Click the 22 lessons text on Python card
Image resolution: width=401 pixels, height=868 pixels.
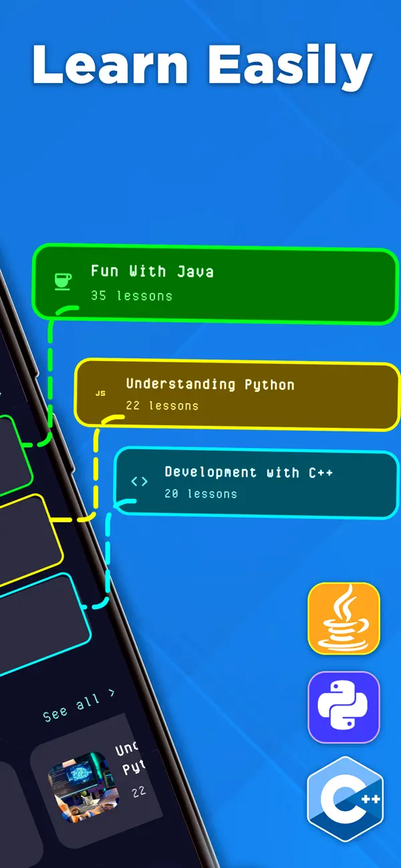pyautogui.click(x=162, y=405)
